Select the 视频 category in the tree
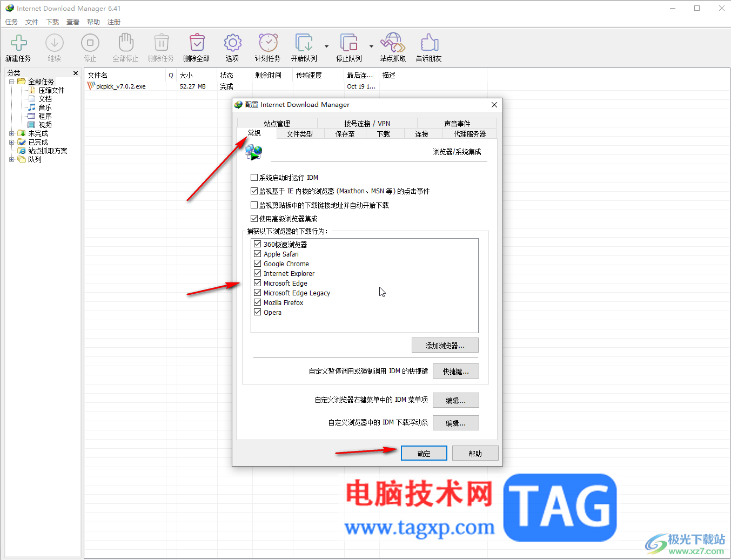The image size is (731, 560). [x=45, y=125]
